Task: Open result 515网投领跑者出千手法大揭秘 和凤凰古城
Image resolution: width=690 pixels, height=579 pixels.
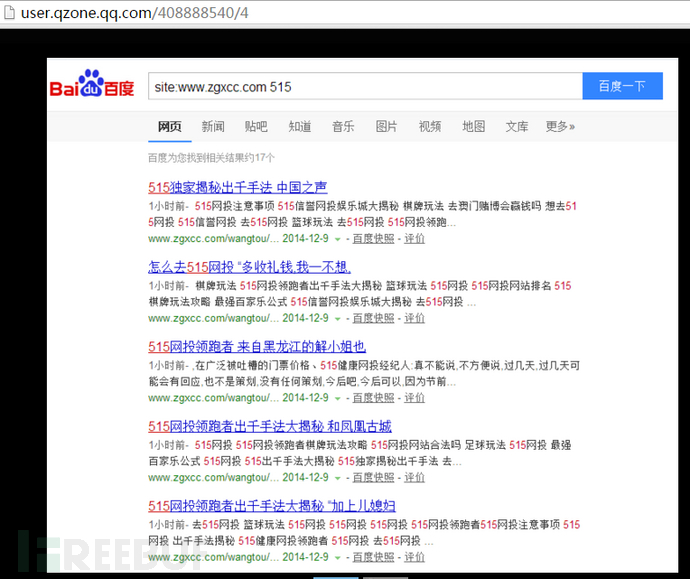Action: click(270, 426)
